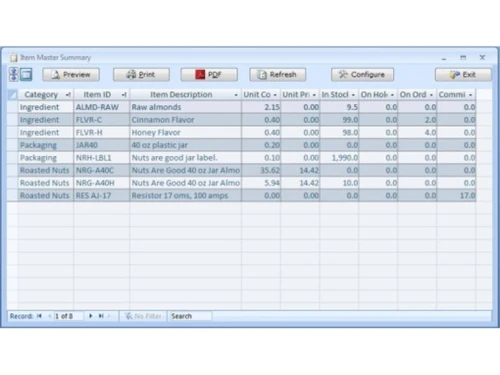Screen dimensions: 500x375
Task: Go to last record navigation icon
Action: 101,316
